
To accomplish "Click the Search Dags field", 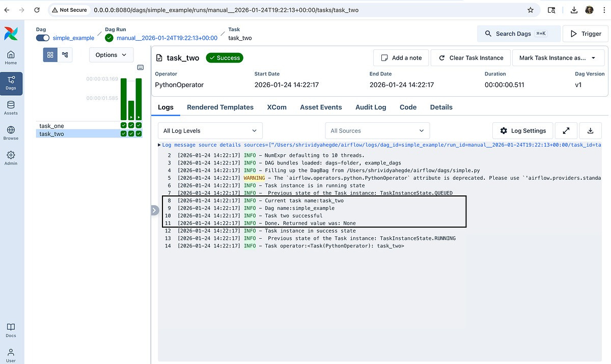I will [519, 34].
